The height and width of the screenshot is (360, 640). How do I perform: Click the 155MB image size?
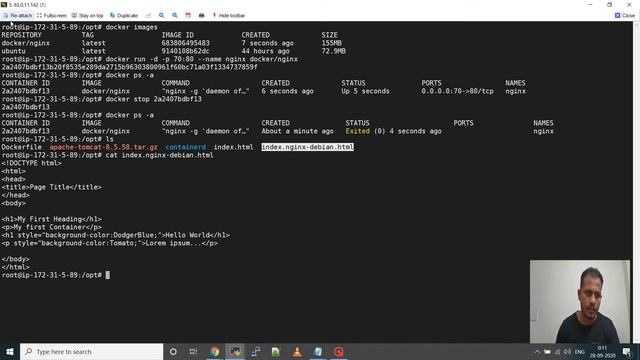[331, 43]
